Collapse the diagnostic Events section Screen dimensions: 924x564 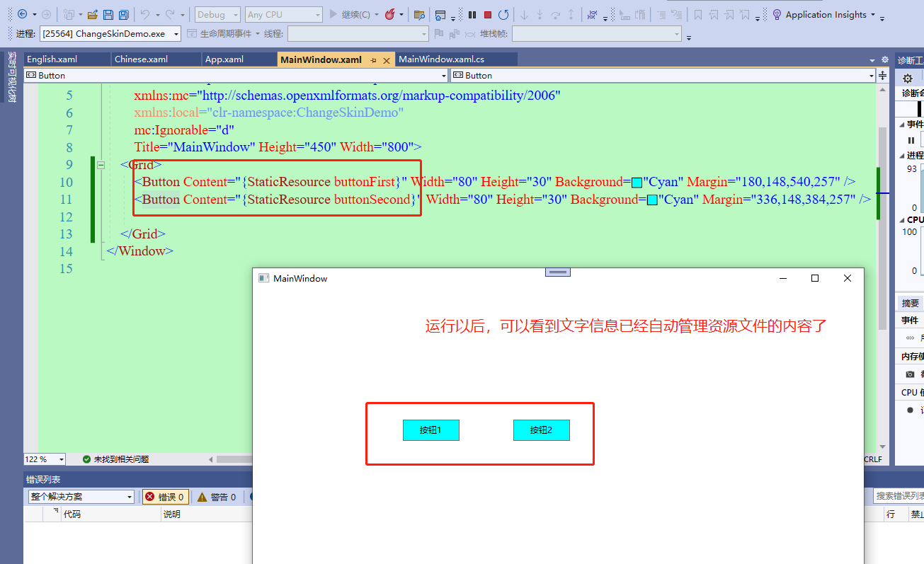point(901,125)
